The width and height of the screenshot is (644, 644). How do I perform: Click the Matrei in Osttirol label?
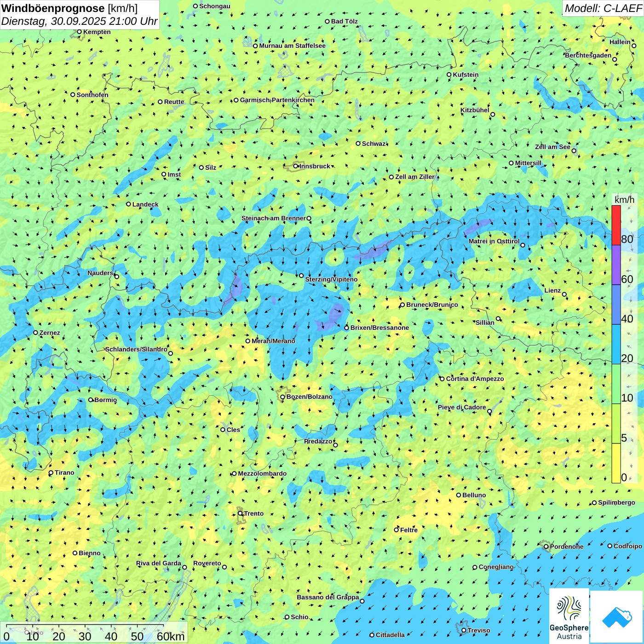click(x=494, y=241)
